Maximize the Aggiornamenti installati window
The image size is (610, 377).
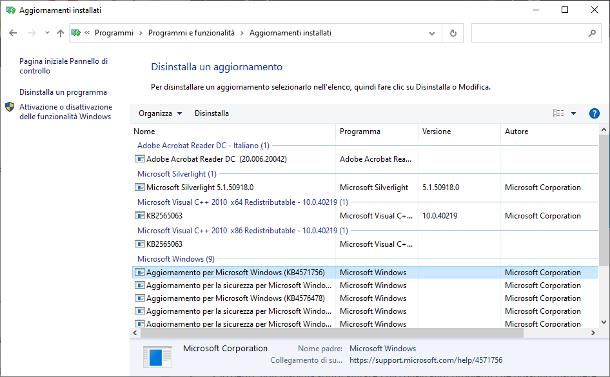point(564,10)
